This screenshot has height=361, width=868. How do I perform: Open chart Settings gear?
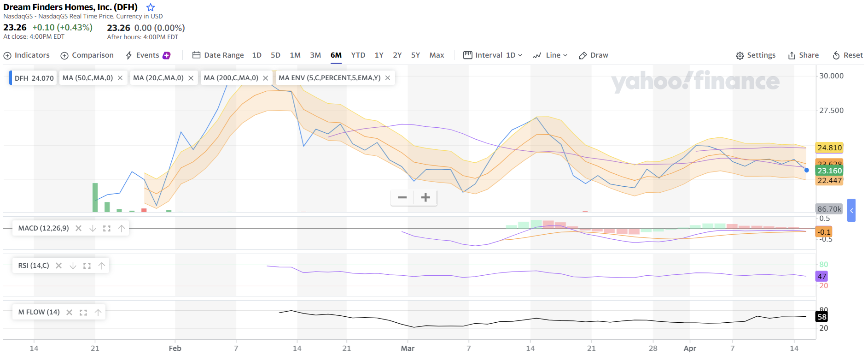[x=756, y=55]
